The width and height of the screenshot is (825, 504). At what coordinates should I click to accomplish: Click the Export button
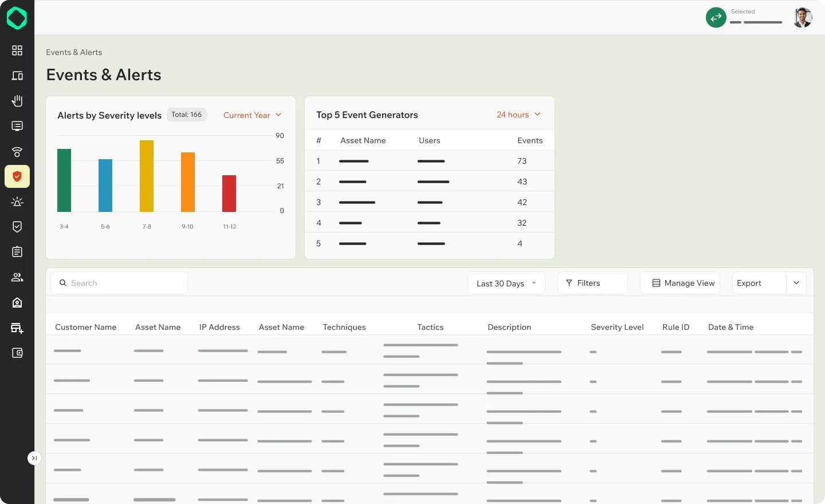(x=759, y=283)
